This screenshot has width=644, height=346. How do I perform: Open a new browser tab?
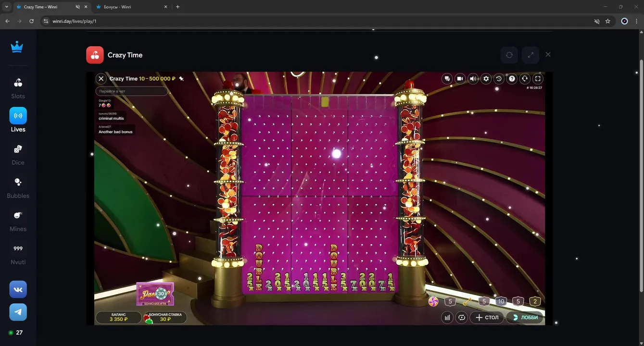177,7
